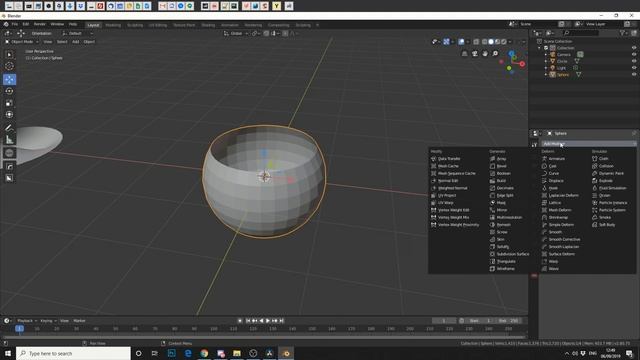
Task: Add the Subdivision Surface modifier
Action: 509,254
